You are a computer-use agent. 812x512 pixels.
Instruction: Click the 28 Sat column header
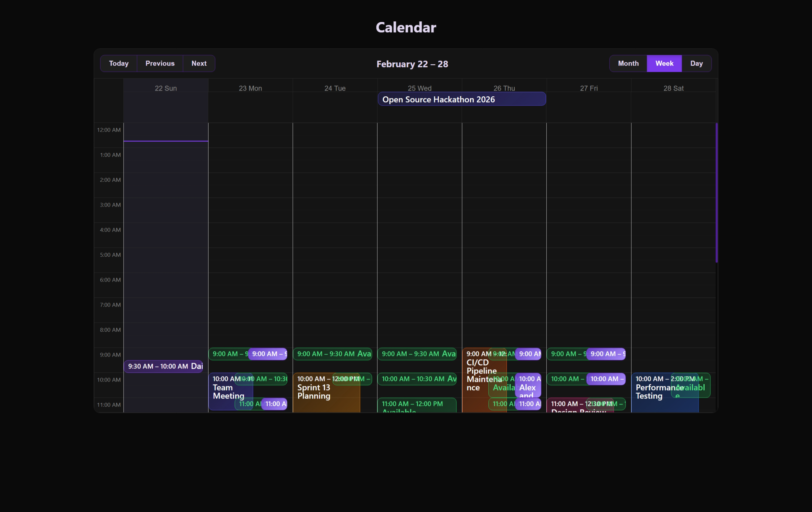tap(673, 88)
